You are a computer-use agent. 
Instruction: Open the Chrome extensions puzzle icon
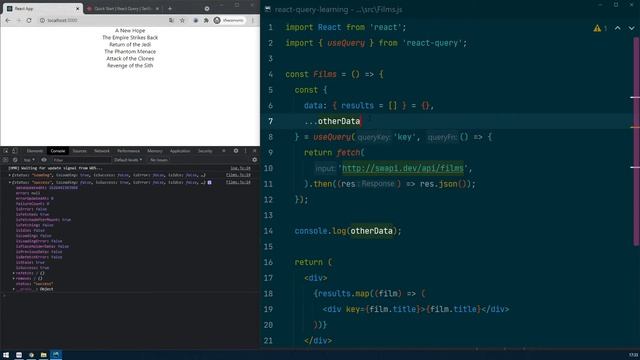pyautogui.click(x=206, y=20)
